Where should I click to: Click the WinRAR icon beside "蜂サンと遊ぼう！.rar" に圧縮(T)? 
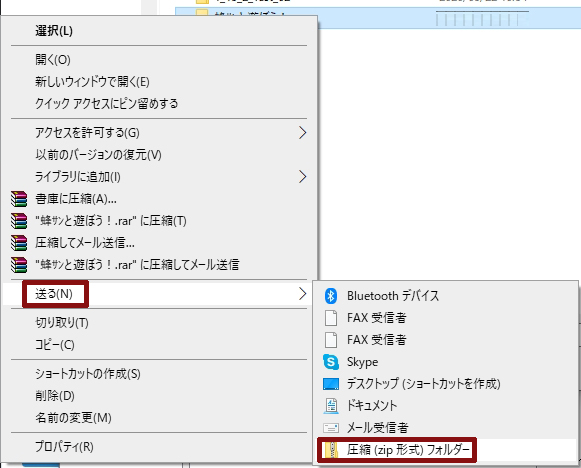(19, 221)
